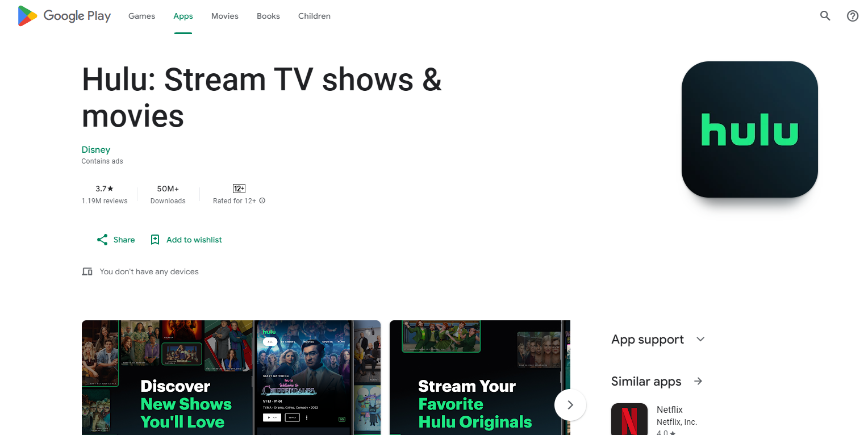Click the info icon beside Rated for 12+
Viewport: 868px width, 435px height.
(x=262, y=201)
